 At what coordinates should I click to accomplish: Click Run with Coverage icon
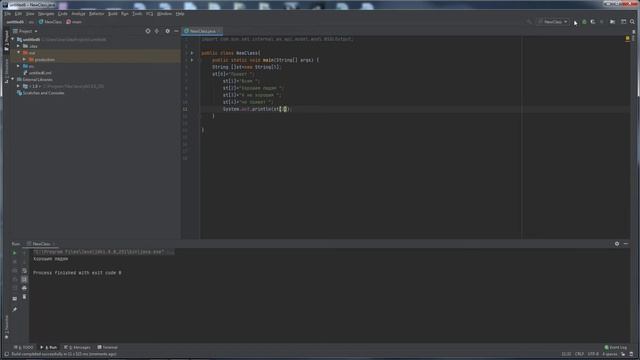pyautogui.click(x=593, y=22)
